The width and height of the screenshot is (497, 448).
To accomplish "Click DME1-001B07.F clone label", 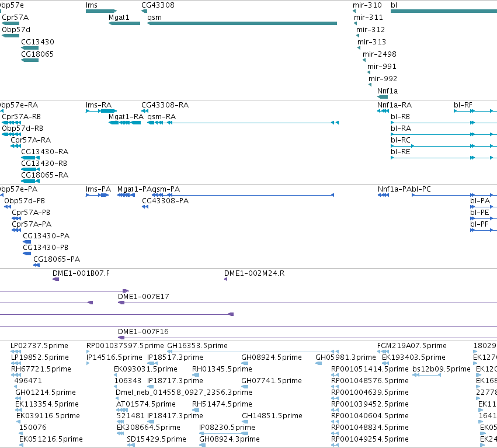I will [x=81, y=273].
